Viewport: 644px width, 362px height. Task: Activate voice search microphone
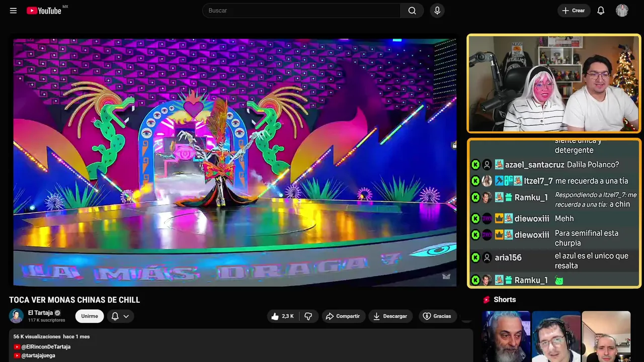click(x=437, y=11)
